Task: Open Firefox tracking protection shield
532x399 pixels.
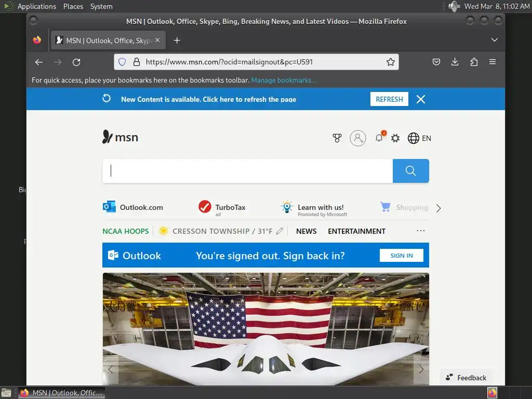Action: click(x=122, y=62)
